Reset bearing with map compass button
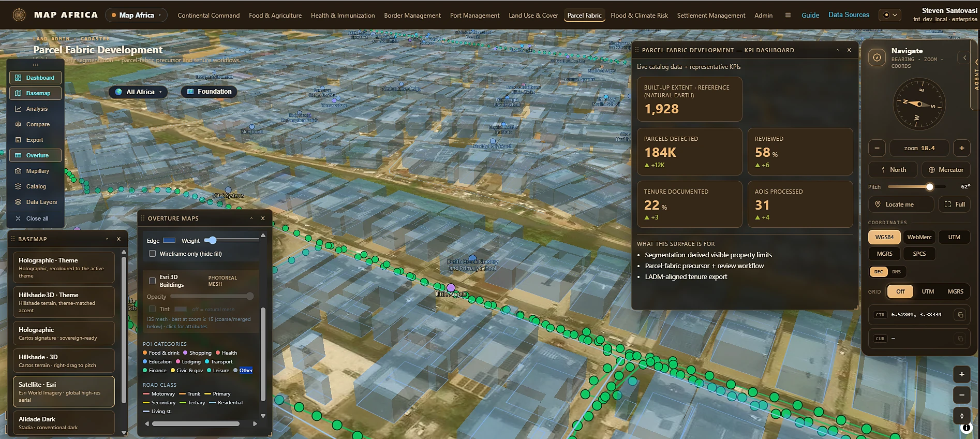Screen dimensions: 980x439 (962, 416)
